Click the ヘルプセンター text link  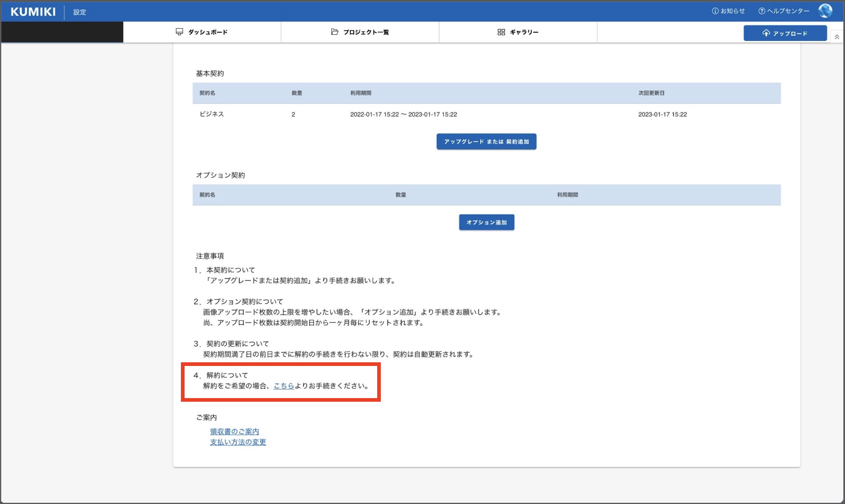(x=788, y=11)
